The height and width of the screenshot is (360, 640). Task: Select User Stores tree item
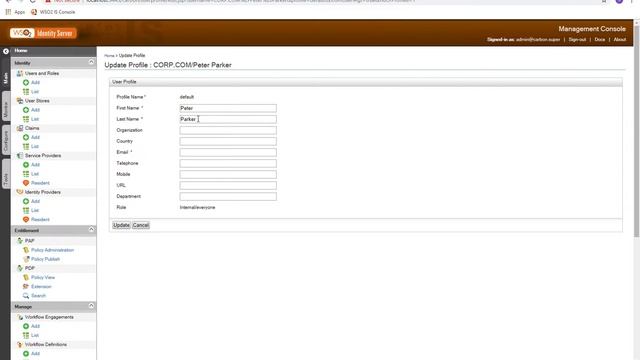37,101
